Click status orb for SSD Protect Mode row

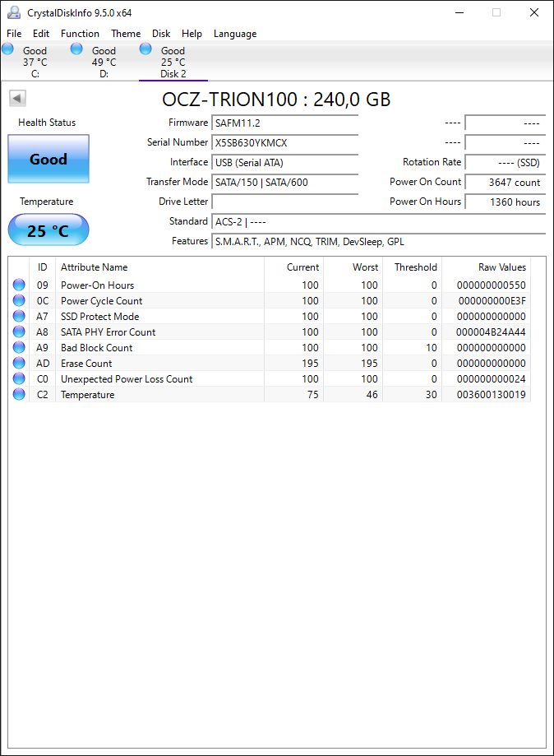19,316
